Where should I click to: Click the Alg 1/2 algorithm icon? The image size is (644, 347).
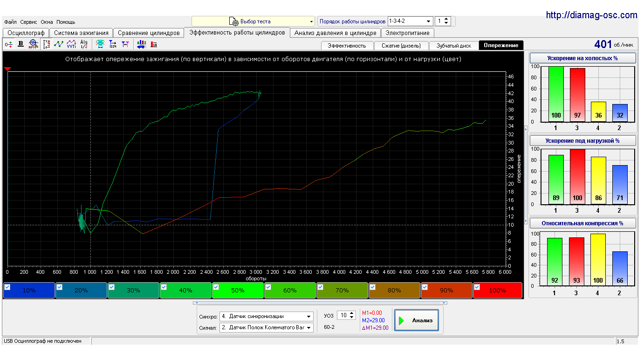click(84, 44)
